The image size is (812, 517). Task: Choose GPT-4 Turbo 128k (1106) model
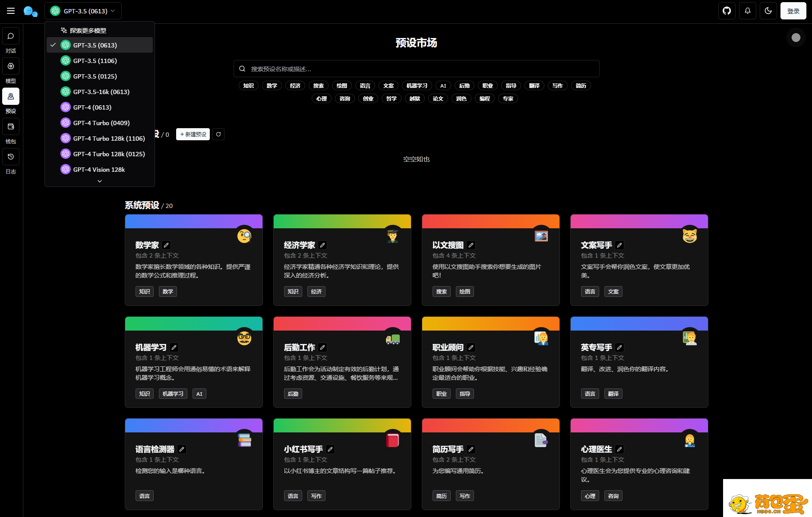click(x=100, y=138)
